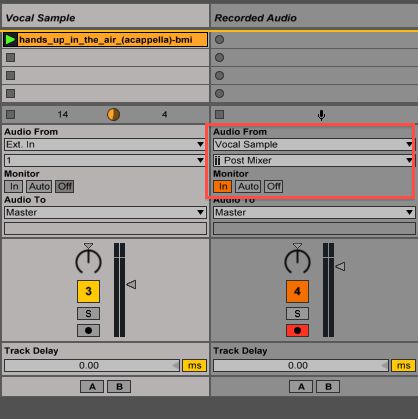Viewport: 418px width, 419px height.
Task: Turn Recorded Audio monitoring Off
Action: click(274, 186)
